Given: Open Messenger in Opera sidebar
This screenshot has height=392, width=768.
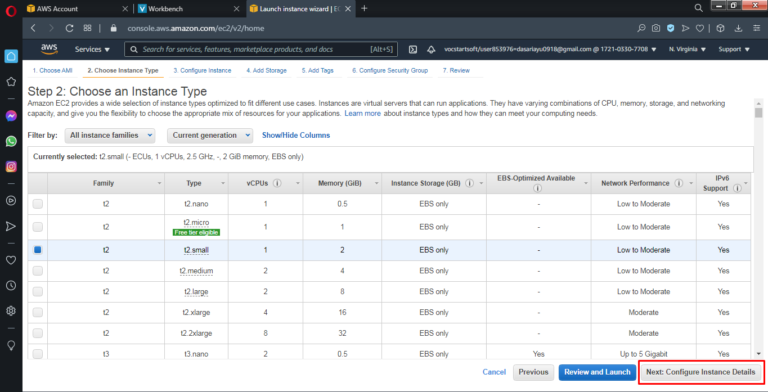Looking at the screenshot, I should [x=11, y=116].
